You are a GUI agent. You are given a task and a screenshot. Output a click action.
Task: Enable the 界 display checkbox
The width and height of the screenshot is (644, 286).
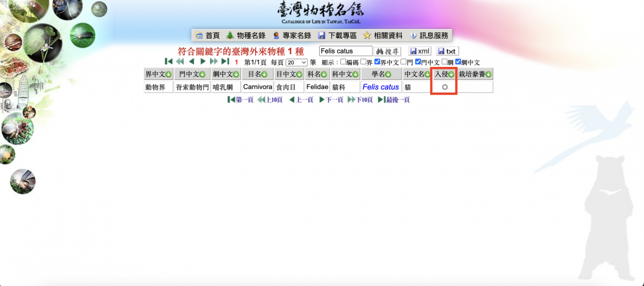[x=363, y=62]
